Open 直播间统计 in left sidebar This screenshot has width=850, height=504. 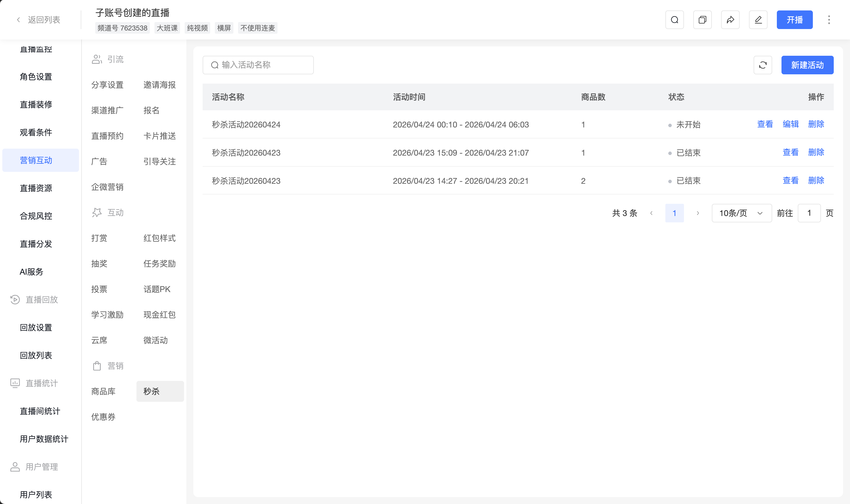tap(40, 411)
